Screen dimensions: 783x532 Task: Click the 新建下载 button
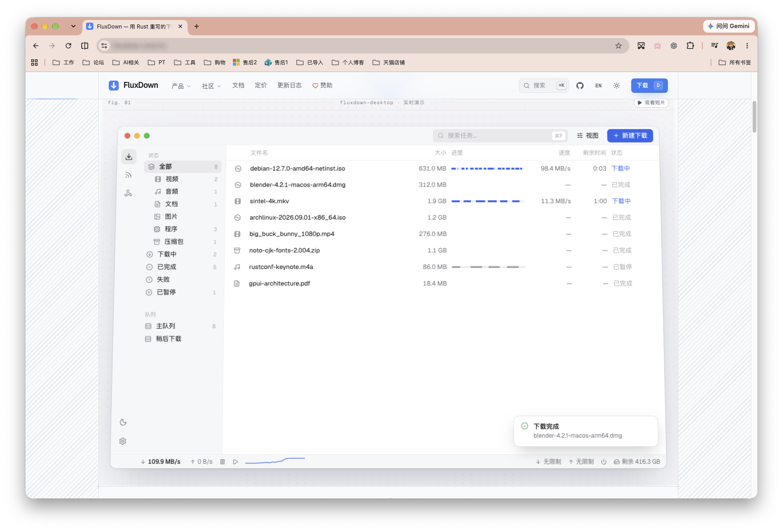click(x=630, y=135)
